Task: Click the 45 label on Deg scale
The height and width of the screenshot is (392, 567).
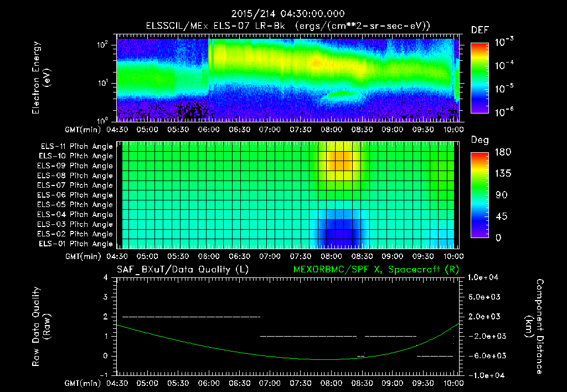Action: point(501,216)
